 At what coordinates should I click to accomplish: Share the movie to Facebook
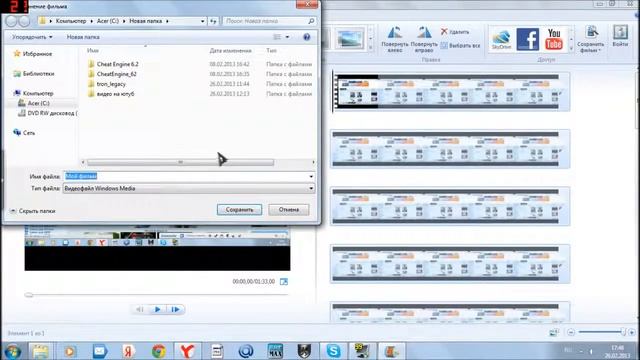(x=527, y=39)
